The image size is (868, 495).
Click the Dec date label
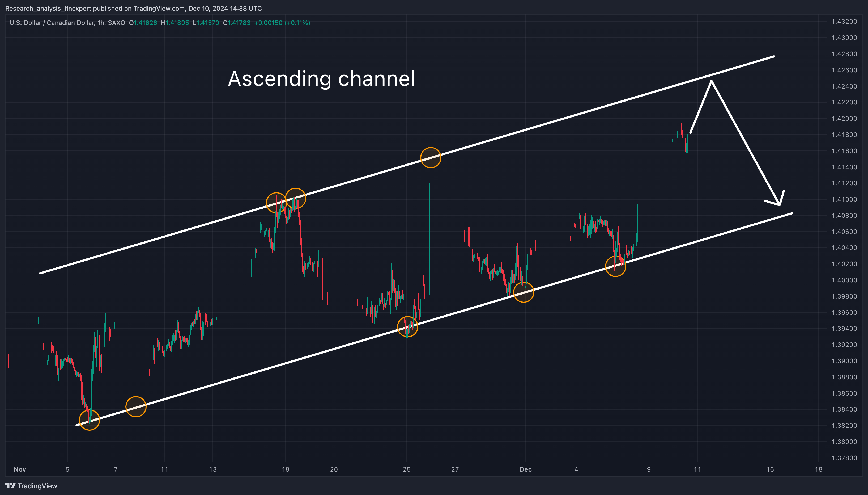tap(526, 469)
